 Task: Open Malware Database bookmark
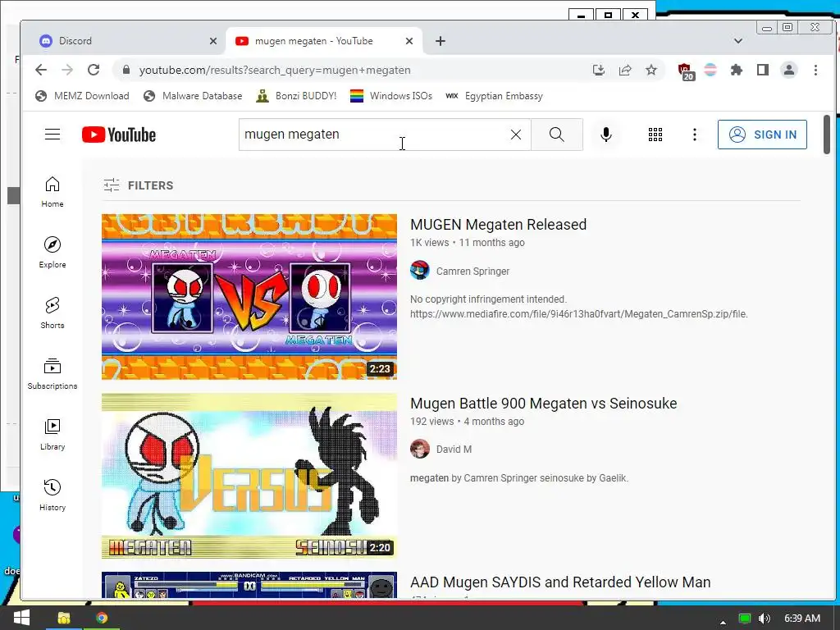(x=193, y=96)
